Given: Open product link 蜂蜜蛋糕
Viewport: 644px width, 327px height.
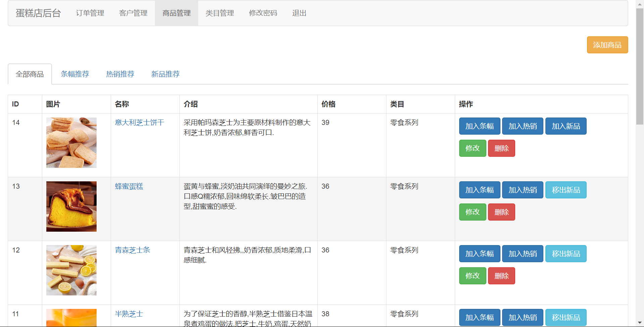Looking at the screenshot, I should coord(129,186).
